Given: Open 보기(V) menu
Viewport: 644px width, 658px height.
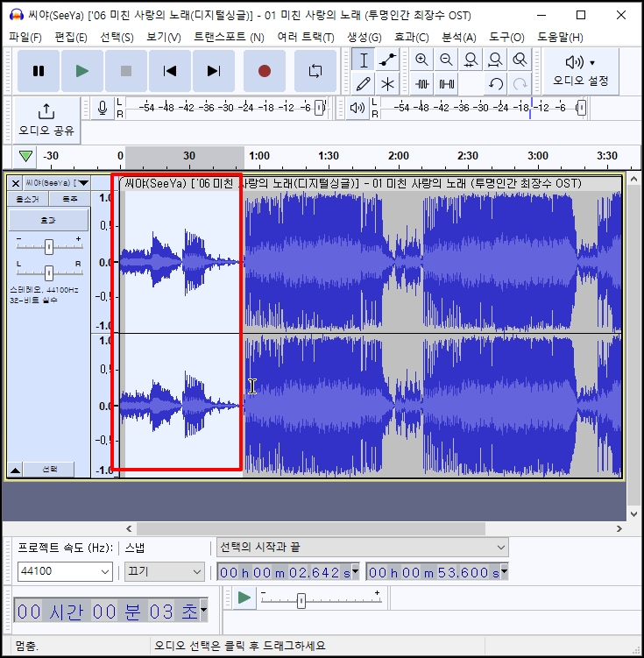Looking at the screenshot, I should (164, 38).
